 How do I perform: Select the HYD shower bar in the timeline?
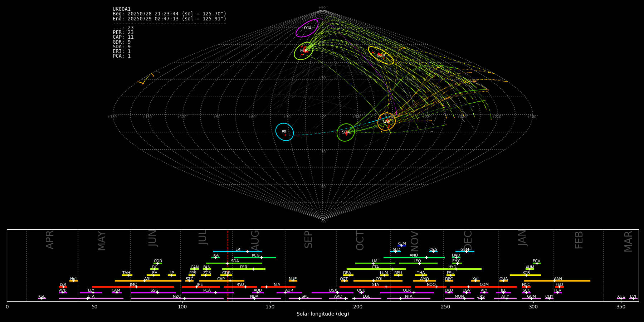(x=453, y=269)
